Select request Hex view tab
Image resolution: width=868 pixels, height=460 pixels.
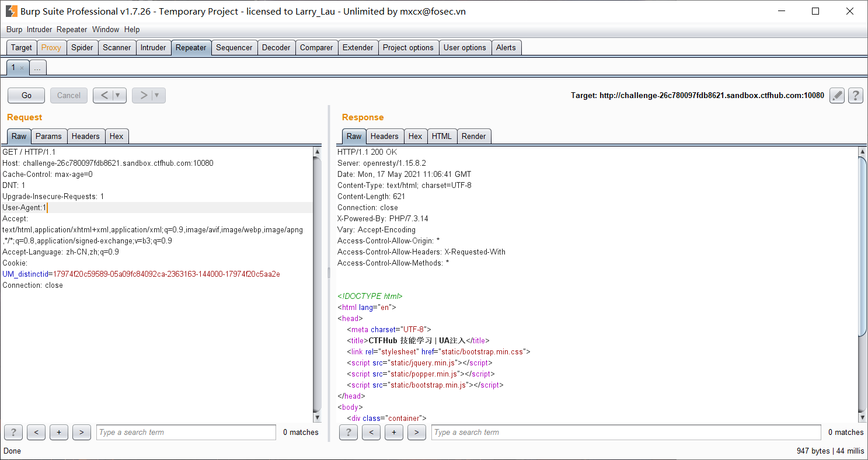[117, 136]
